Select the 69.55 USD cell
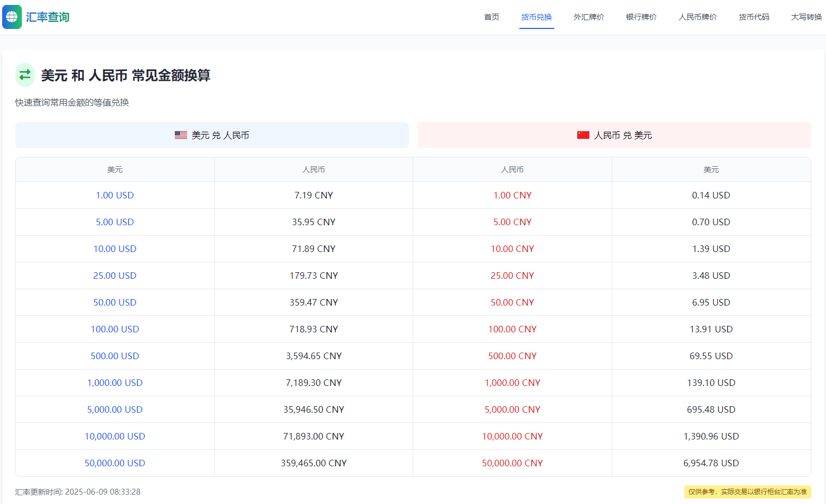This screenshot has height=504, width=826. tap(711, 356)
